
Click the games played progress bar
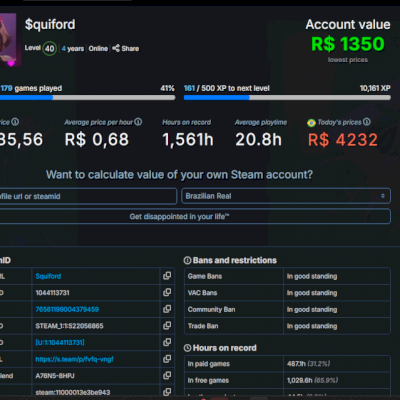pyautogui.click(x=87, y=98)
